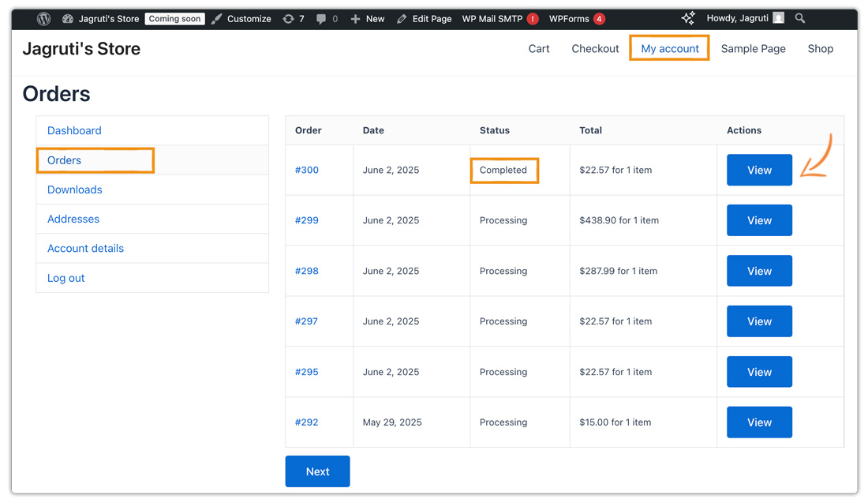Image resolution: width=868 pixels, height=503 pixels.
Task: Click the $287.99 for 1 item total
Action: (619, 271)
